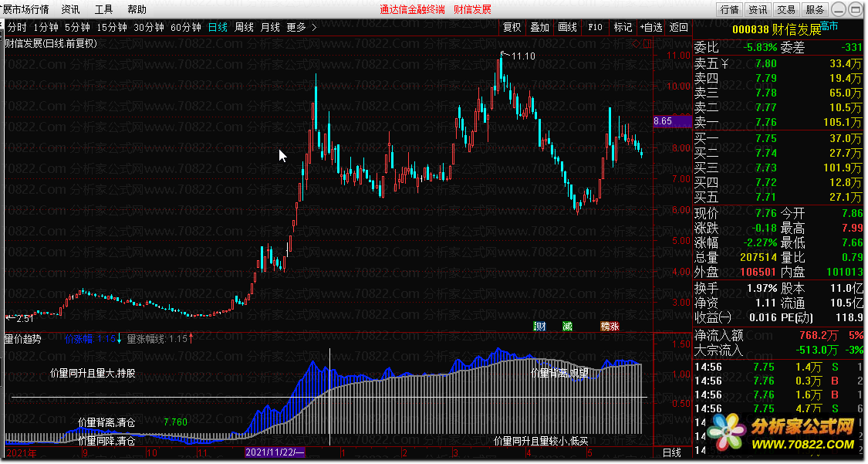Open F10 company info

coord(595,27)
